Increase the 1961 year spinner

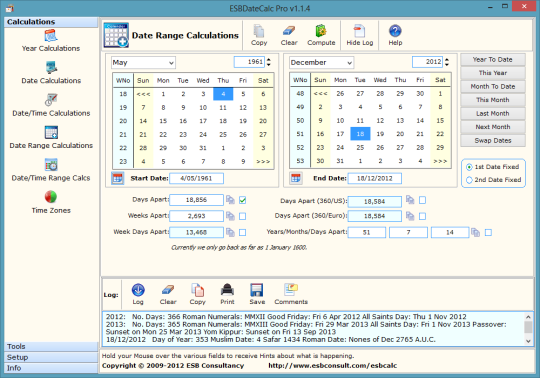(x=269, y=59)
